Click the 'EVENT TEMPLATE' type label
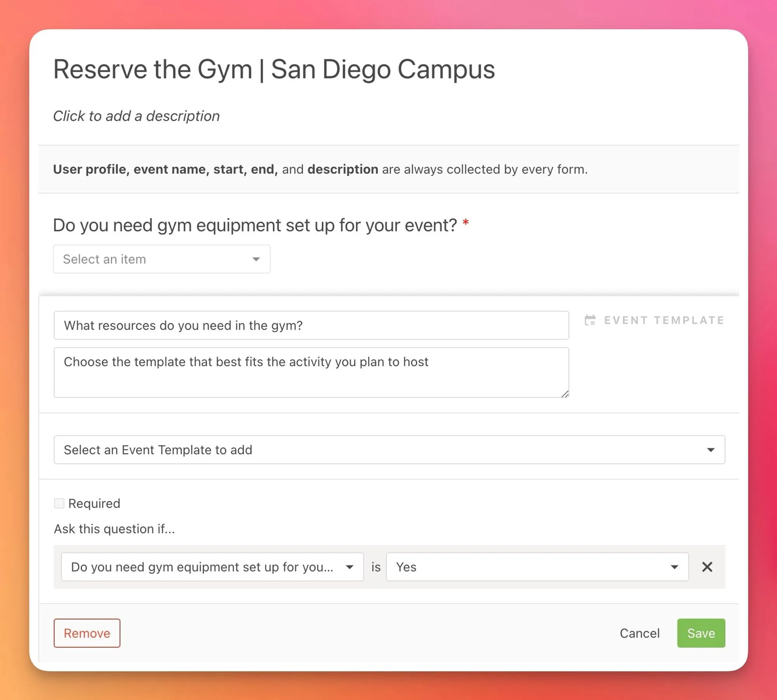This screenshot has width=777, height=700. (x=664, y=320)
